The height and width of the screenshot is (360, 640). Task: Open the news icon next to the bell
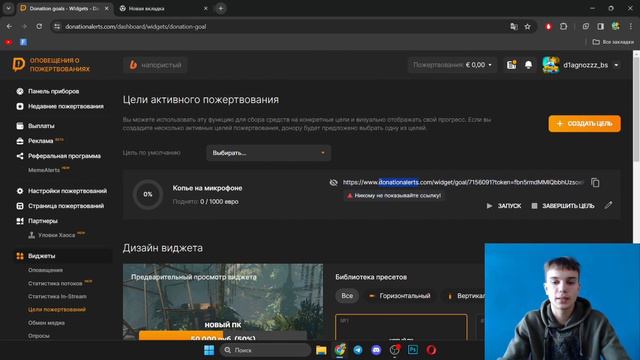click(511, 65)
